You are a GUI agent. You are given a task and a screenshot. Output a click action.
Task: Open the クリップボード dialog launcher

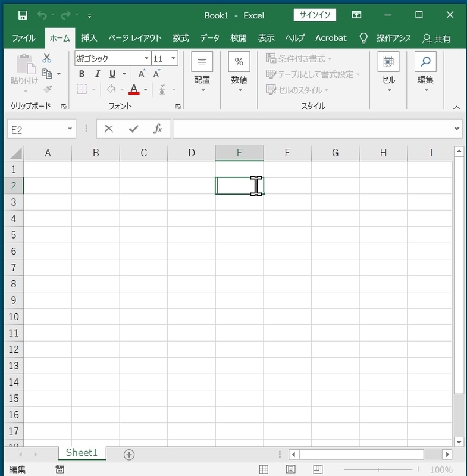click(64, 107)
